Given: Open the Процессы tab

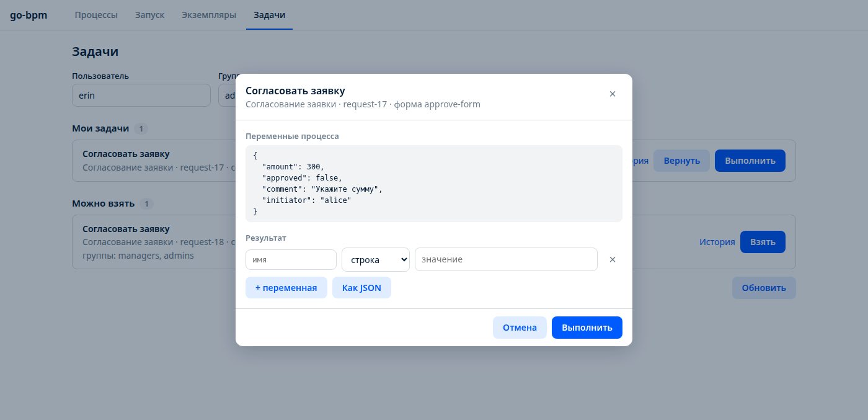Looking at the screenshot, I should [x=96, y=15].
